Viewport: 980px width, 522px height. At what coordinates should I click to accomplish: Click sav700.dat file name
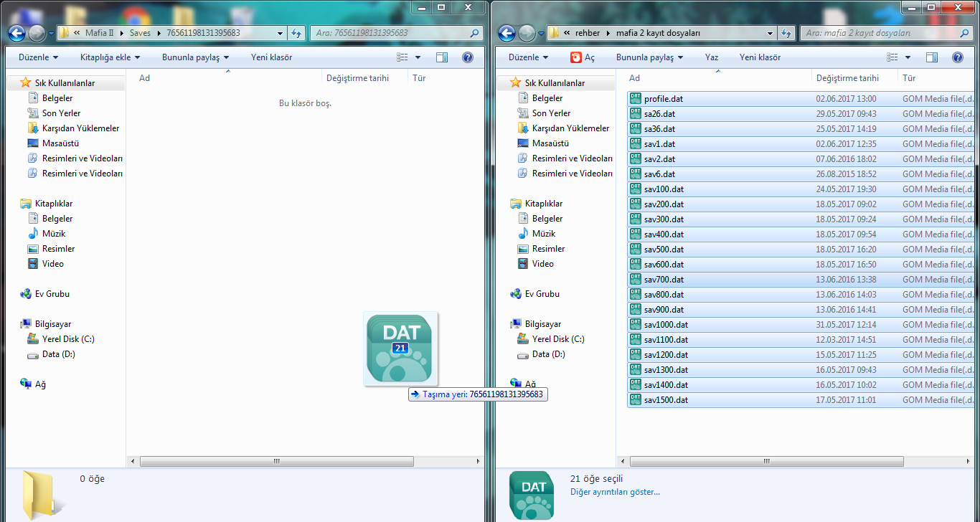pos(664,280)
